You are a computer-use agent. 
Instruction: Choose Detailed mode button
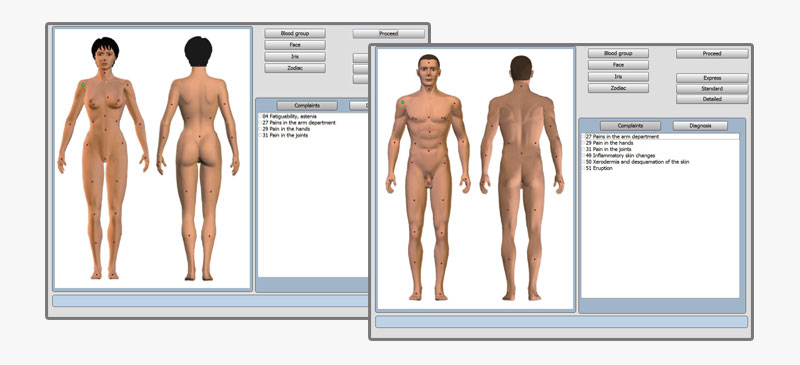pos(712,99)
